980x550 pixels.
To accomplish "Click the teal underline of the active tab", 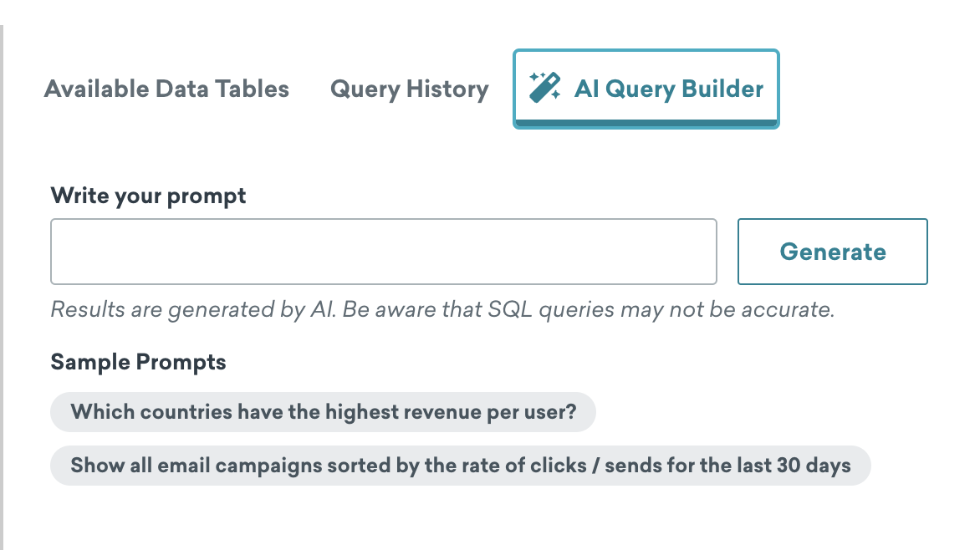I will (x=646, y=123).
